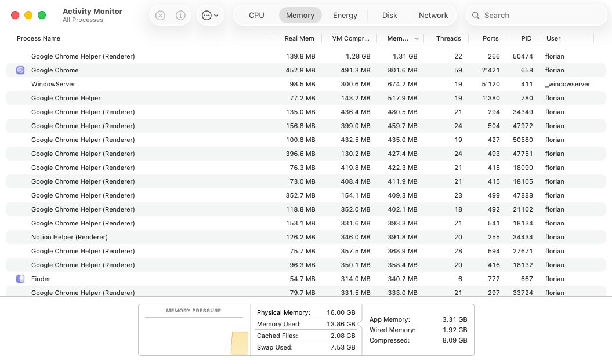Switch to the CPU tab
Image resolution: width=612 pixels, height=364 pixels.
(x=256, y=15)
